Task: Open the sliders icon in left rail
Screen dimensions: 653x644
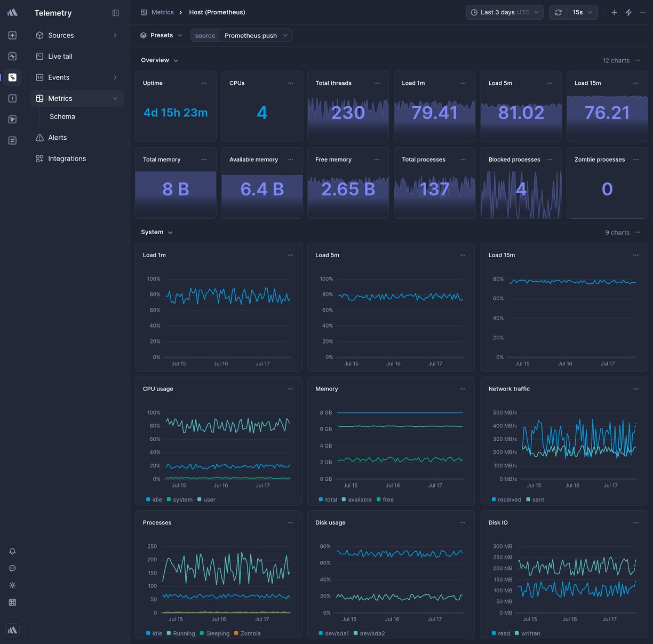Action: 12,140
